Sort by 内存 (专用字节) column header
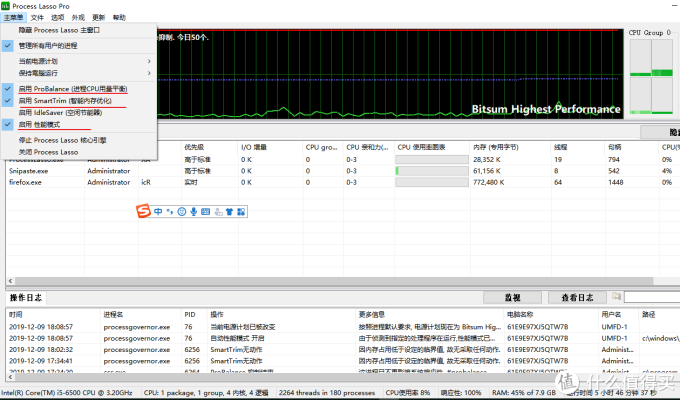Viewport: 680px width, 400px height. (x=510, y=147)
